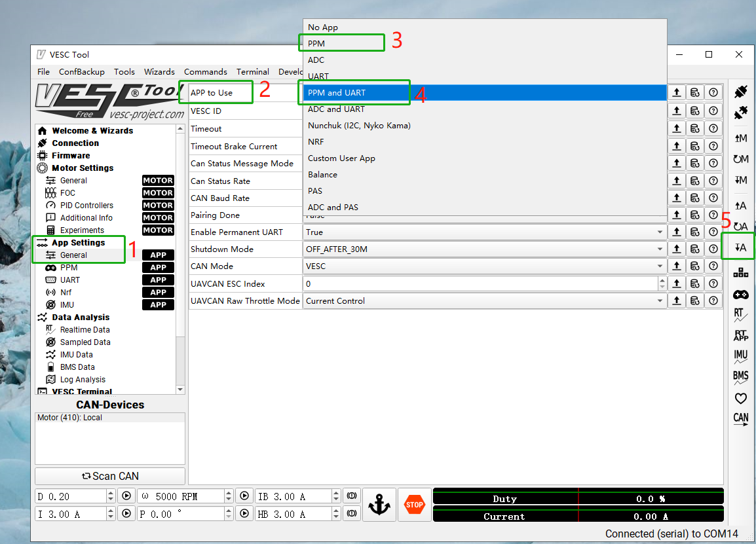Click the Scan CAN button
Image resolution: width=756 pixels, height=544 pixels.
110,476
